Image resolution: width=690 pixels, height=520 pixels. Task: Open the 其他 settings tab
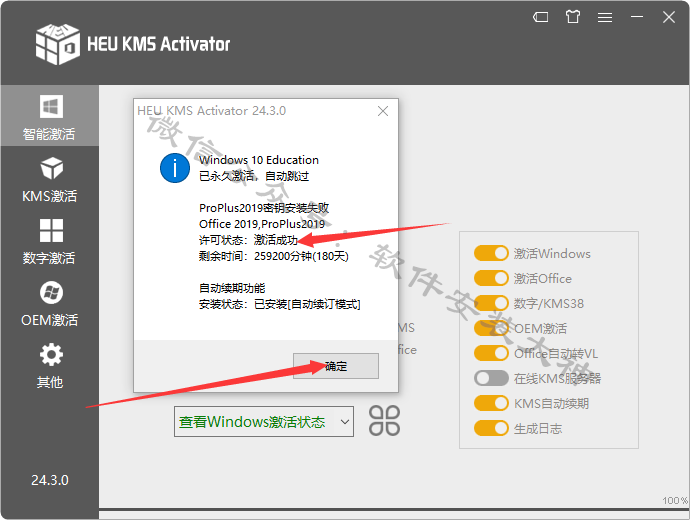pos(50,366)
